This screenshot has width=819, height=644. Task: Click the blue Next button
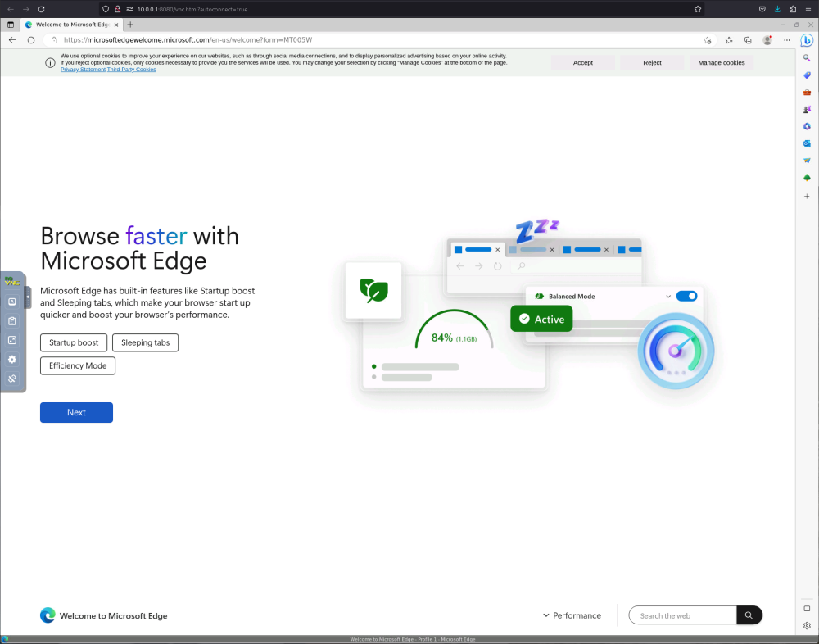tap(76, 412)
